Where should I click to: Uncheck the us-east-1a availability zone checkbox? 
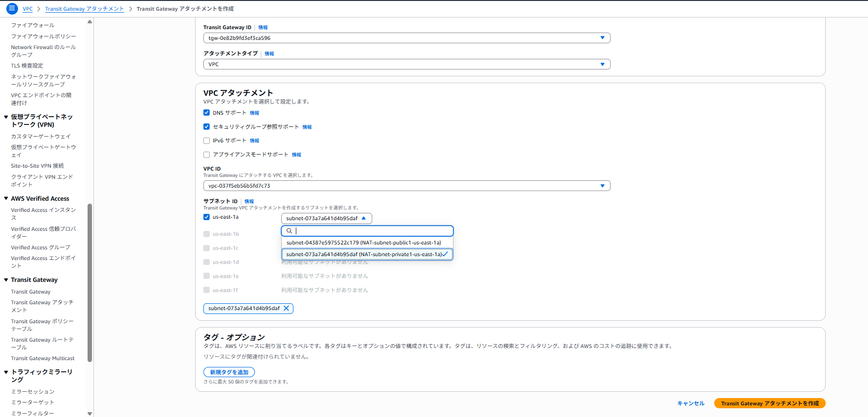206,217
